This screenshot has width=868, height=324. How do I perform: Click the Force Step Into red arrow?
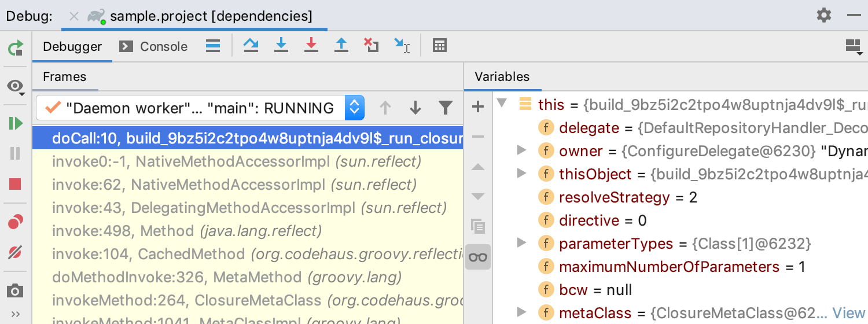pos(311,46)
